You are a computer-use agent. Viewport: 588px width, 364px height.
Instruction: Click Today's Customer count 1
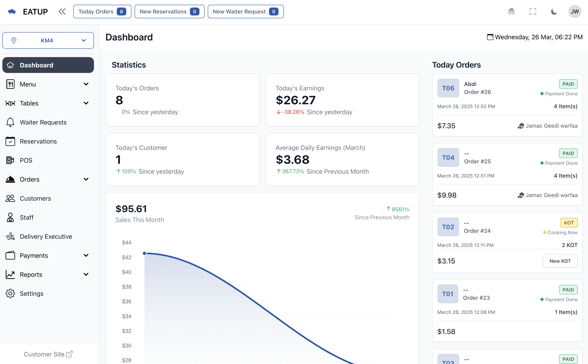118,160
